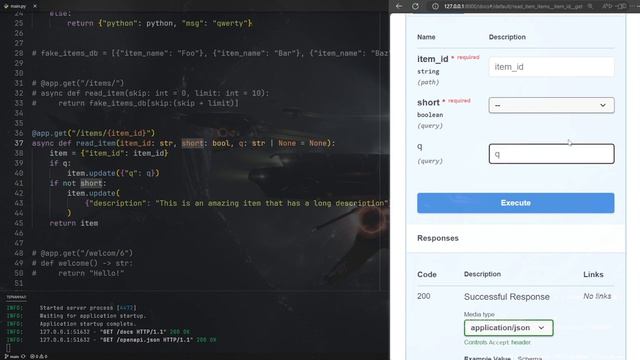The height and width of the screenshot is (360, 640).
Task: View site information icon next to the URL
Action: 435,6
